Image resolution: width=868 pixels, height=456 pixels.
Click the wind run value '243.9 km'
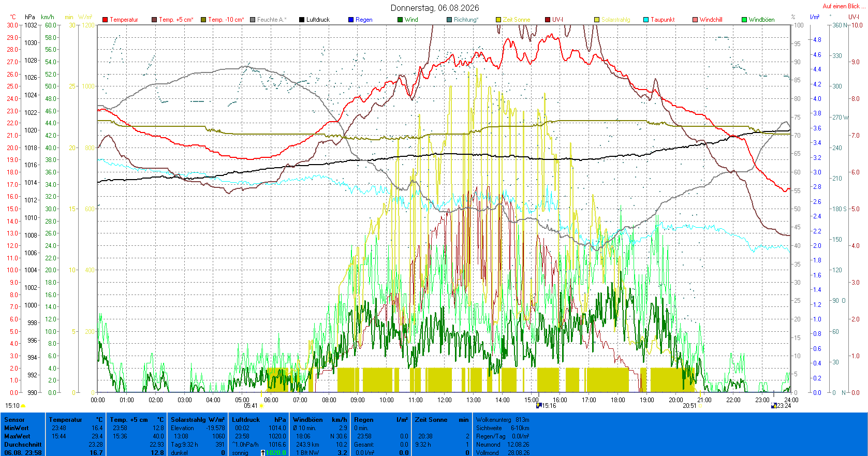pos(307,445)
